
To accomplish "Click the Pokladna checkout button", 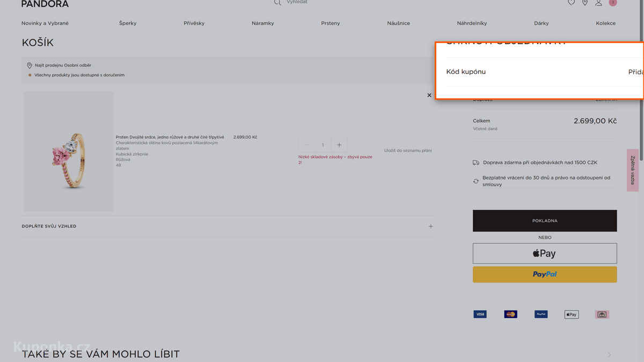I will coord(545,221).
